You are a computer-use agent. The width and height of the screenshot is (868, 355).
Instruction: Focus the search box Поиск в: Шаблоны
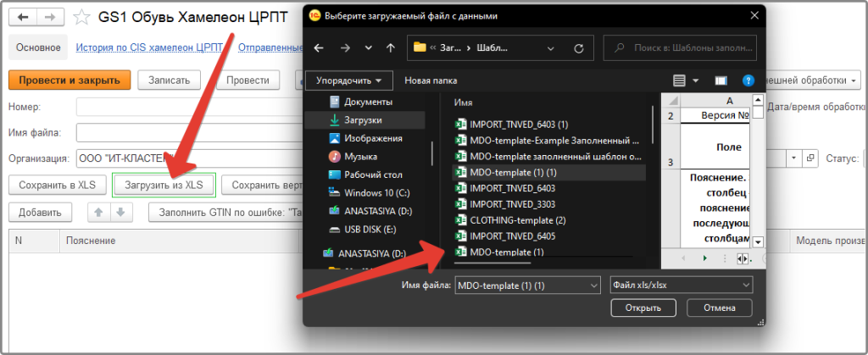[x=681, y=48]
